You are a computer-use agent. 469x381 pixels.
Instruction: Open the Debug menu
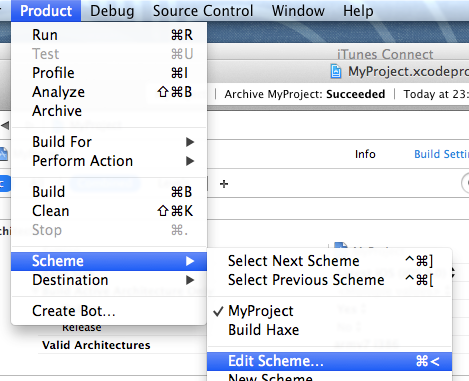click(112, 11)
